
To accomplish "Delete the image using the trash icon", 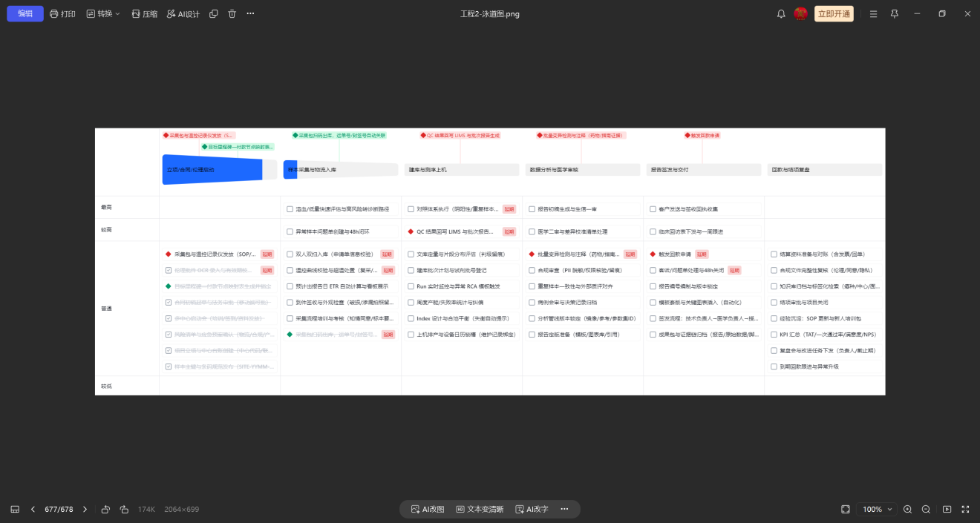I will [232, 13].
